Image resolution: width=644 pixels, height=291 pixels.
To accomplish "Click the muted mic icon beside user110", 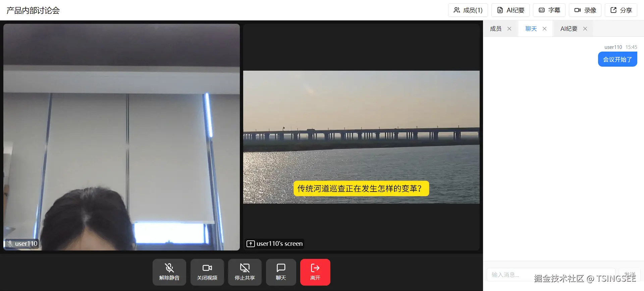I will (x=10, y=244).
